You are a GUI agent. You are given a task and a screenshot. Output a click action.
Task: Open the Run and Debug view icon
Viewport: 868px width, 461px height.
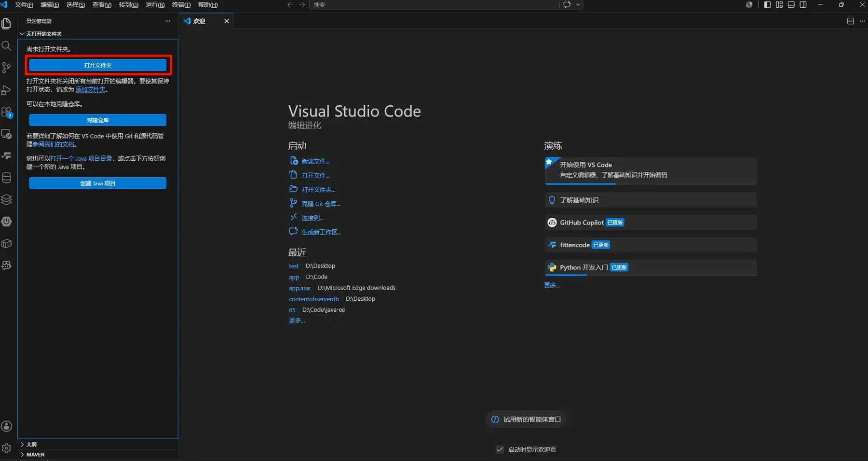coord(7,90)
